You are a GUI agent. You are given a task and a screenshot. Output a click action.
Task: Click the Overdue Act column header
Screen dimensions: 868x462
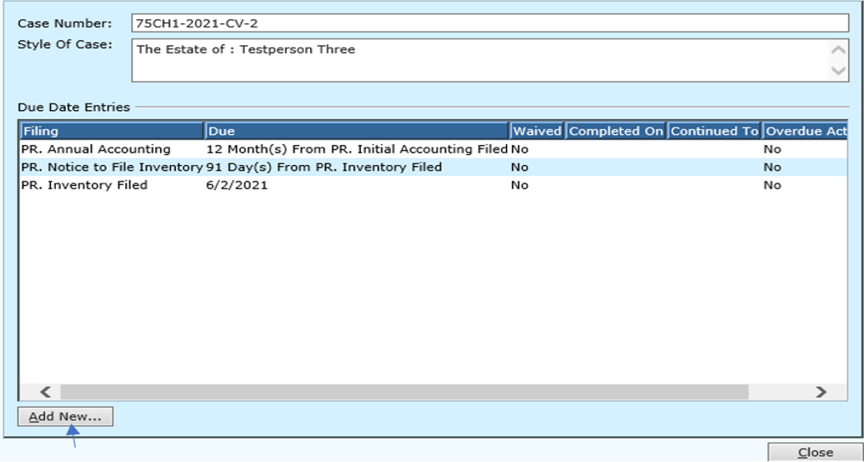[805, 131]
